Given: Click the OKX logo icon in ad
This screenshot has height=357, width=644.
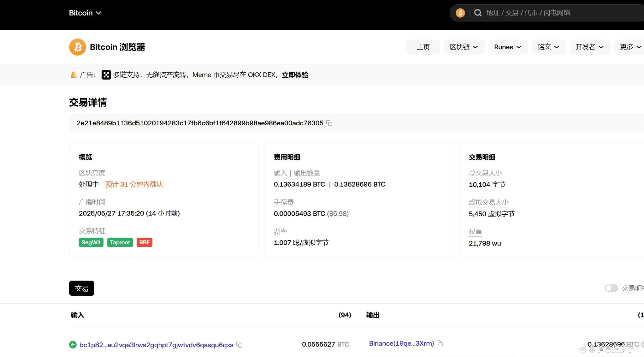Looking at the screenshot, I should (x=106, y=75).
